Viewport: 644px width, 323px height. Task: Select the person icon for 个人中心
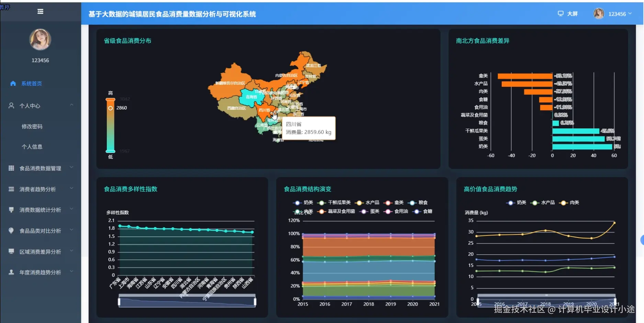point(11,106)
